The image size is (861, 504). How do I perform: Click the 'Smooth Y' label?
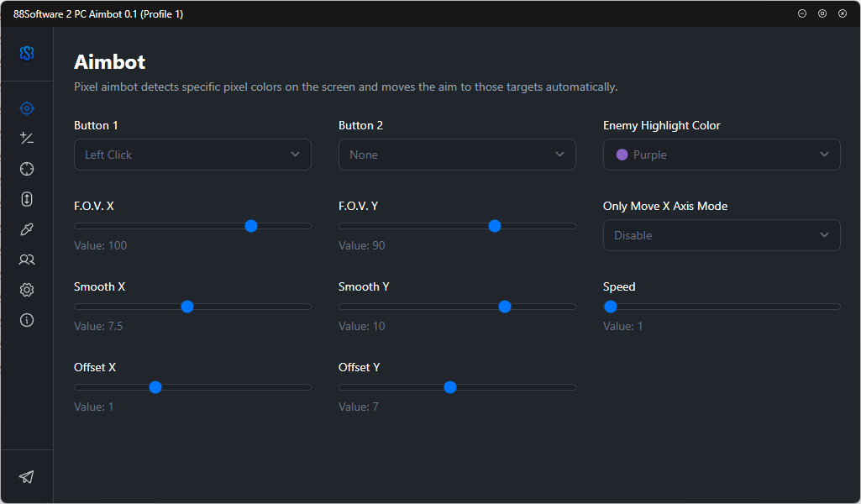(364, 286)
